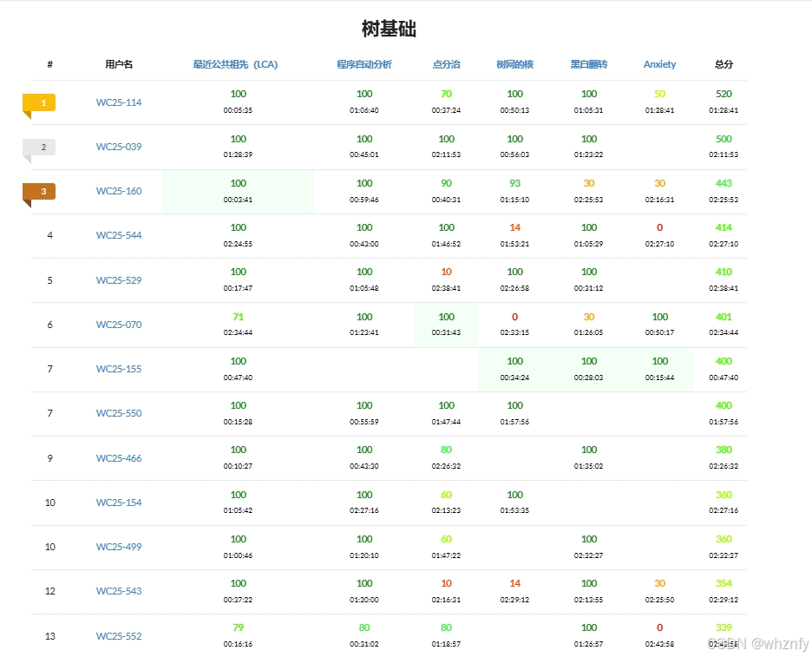Open the 点分治 problem link

(x=446, y=64)
